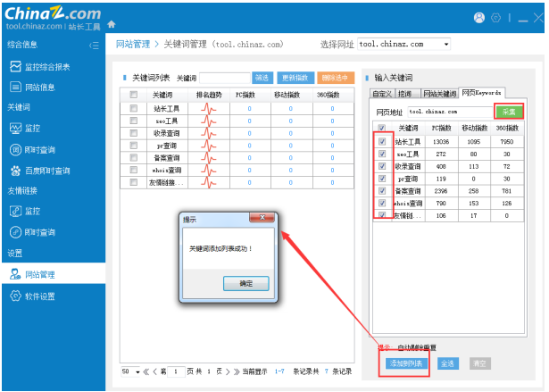The image size is (549, 392).
Task: Close the 提示 dialog
Action: [262, 218]
